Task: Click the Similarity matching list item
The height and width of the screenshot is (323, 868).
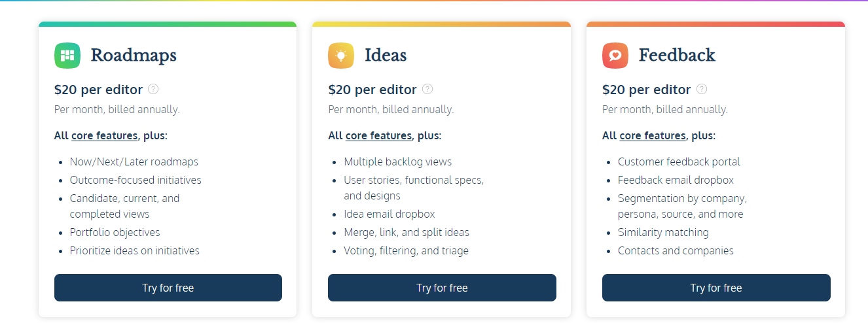Action: 663,232
